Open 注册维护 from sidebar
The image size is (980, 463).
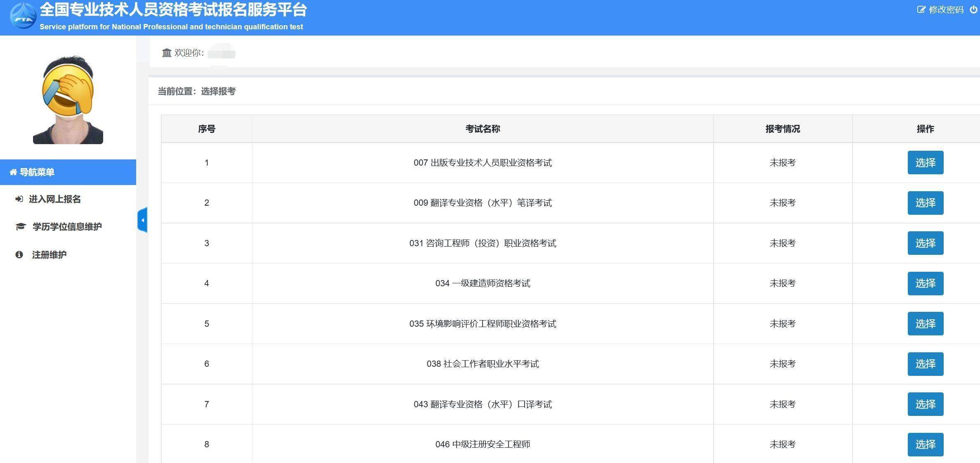tap(50, 254)
